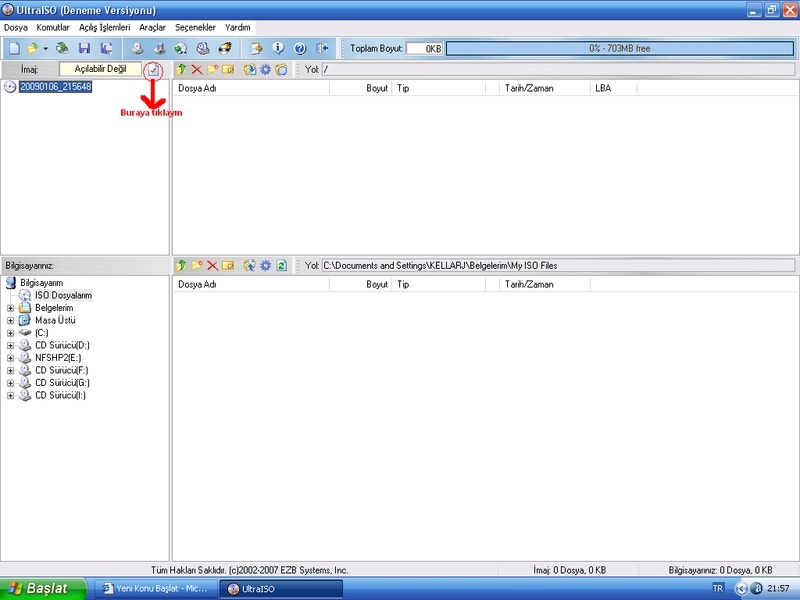Screen dimensions: 800x600
Task: Expand the CD Sürücü(G:) node
Action: pyautogui.click(x=10, y=383)
